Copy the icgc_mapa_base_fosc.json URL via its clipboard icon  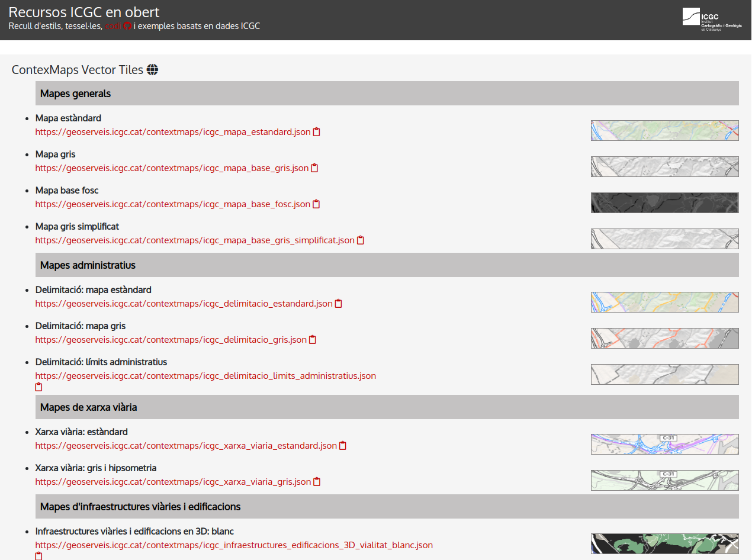(316, 204)
